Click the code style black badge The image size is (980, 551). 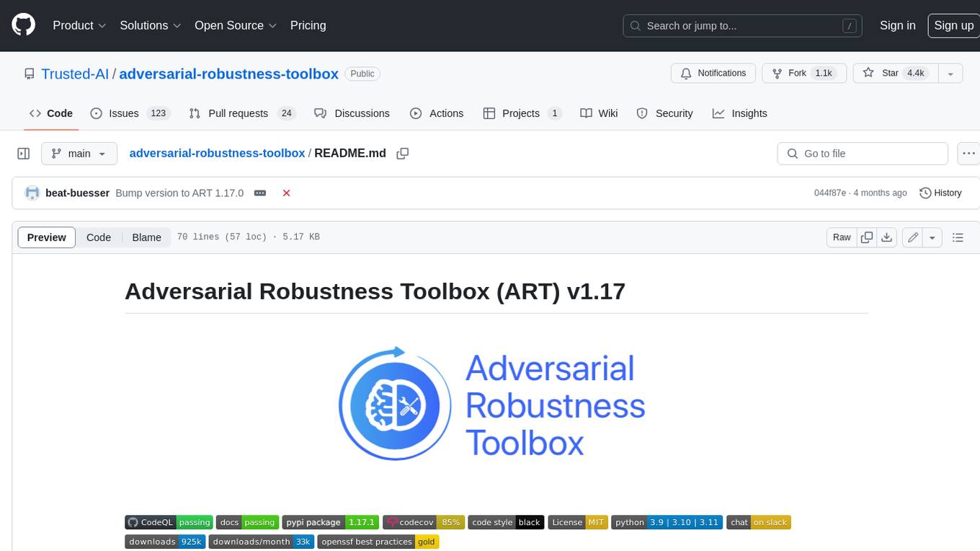click(506, 522)
